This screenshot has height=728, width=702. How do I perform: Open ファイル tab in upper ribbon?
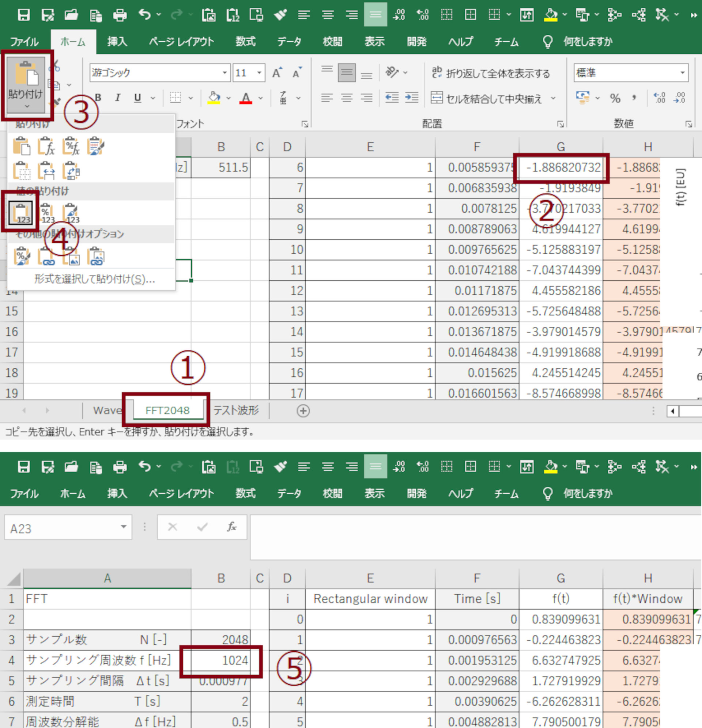coord(24,42)
